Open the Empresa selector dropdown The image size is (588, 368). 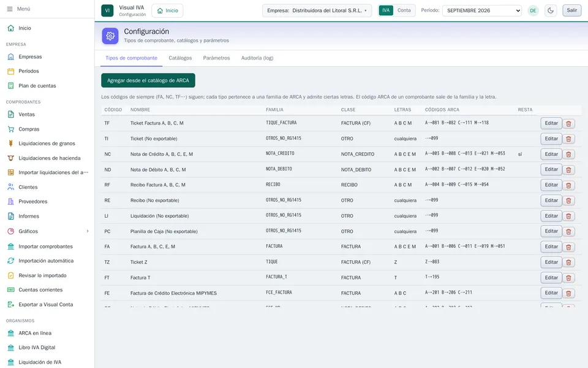[317, 10]
